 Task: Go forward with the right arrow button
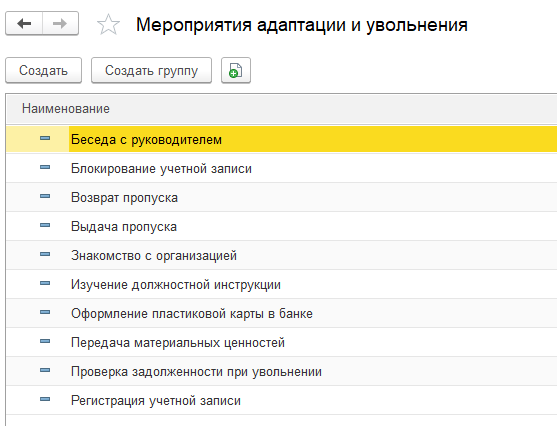click(60, 23)
